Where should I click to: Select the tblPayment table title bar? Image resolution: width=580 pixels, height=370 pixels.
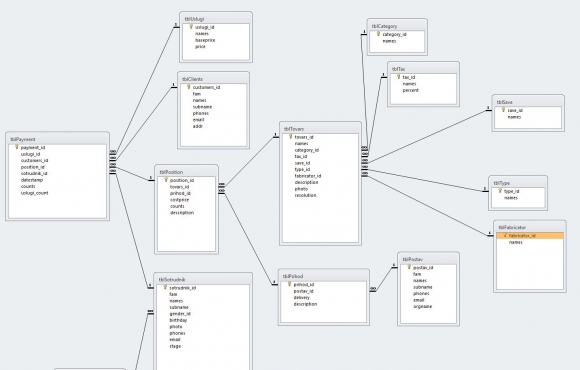pyautogui.click(x=57, y=139)
